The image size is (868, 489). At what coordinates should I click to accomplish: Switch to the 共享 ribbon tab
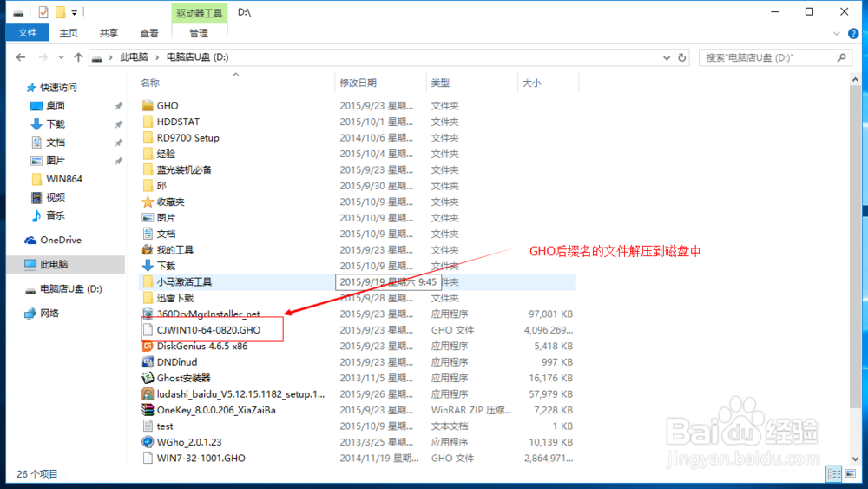[x=108, y=33]
